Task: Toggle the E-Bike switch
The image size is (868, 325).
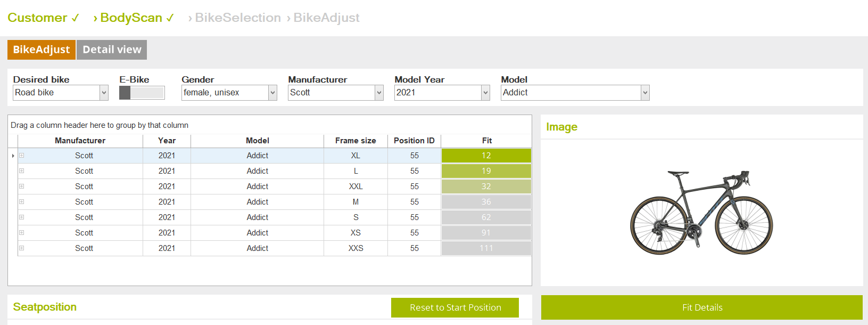Action: click(142, 93)
